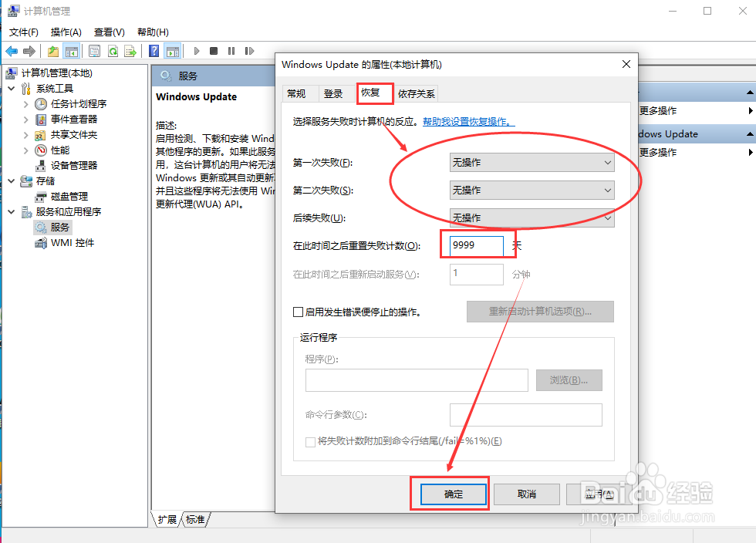The width and height of the screenshot is (756, 543).
Task: Toggle Show/Hide Console Tree toolbar icon
Action: [x=71, y=51]
